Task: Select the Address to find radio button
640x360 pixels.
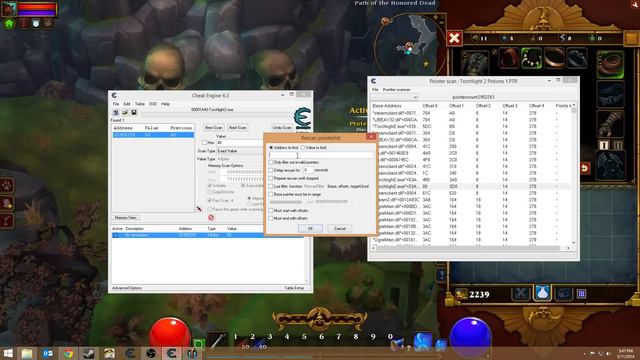Action: click(271, 147)
